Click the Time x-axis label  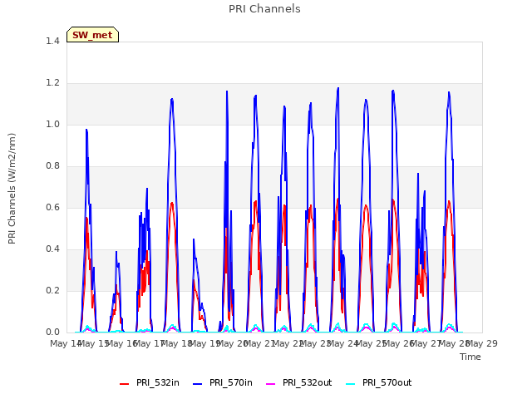[470, 357]
